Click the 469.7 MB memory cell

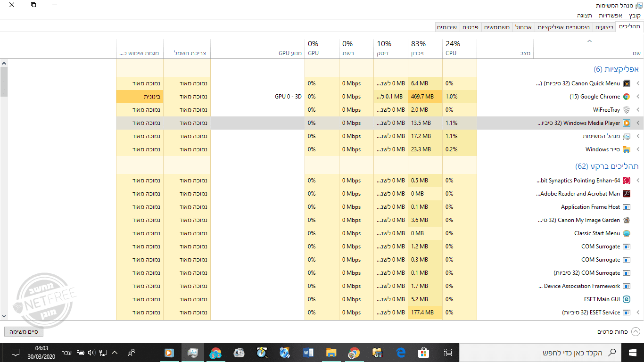[425, 97]
